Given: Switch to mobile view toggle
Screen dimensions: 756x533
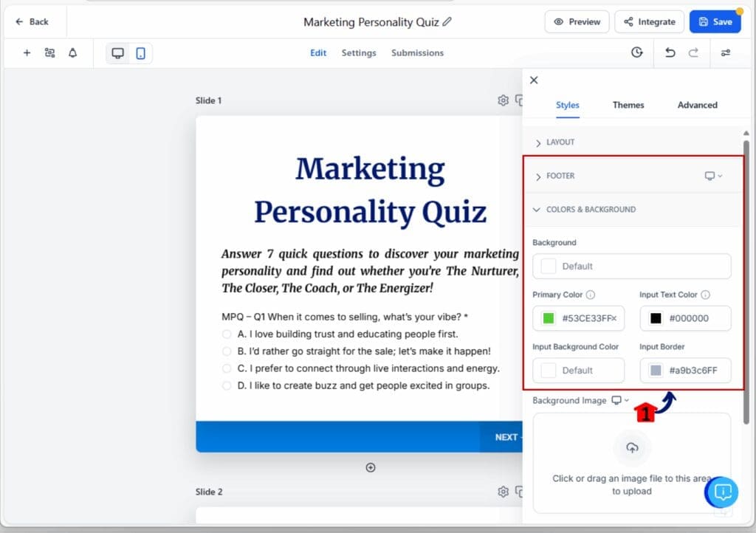Looking at the screenshot, I should (140, 53).
